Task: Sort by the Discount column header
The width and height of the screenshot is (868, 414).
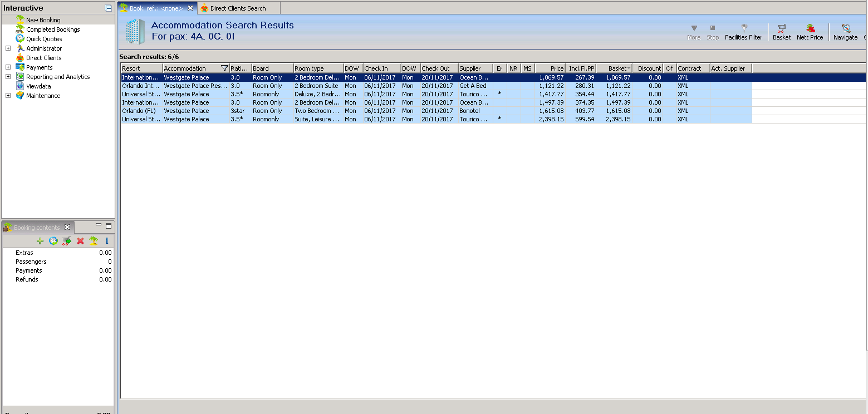Action: tap(648, 68)
